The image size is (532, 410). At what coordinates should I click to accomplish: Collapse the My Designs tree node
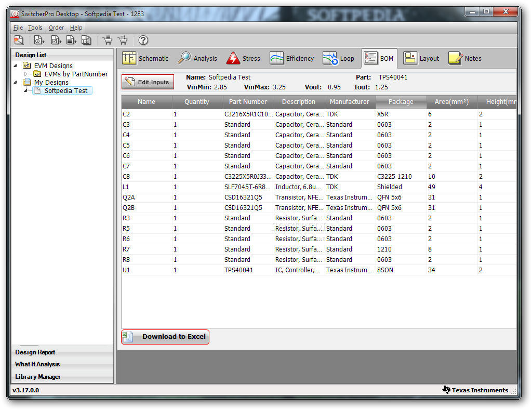pyautogui.click(x=15, y=82)
